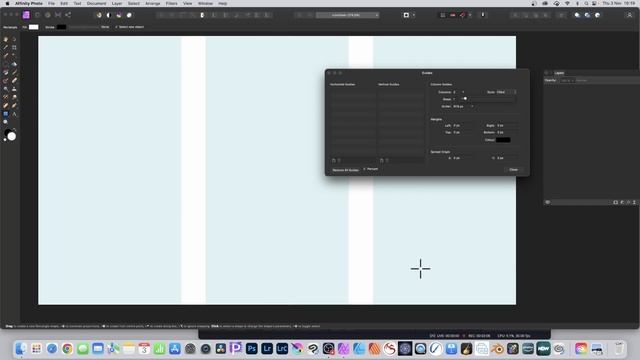The width and height of the screenshot is (640, 360).
Task: Apply Auto Colours from toolbar
Action: point(119,15)
